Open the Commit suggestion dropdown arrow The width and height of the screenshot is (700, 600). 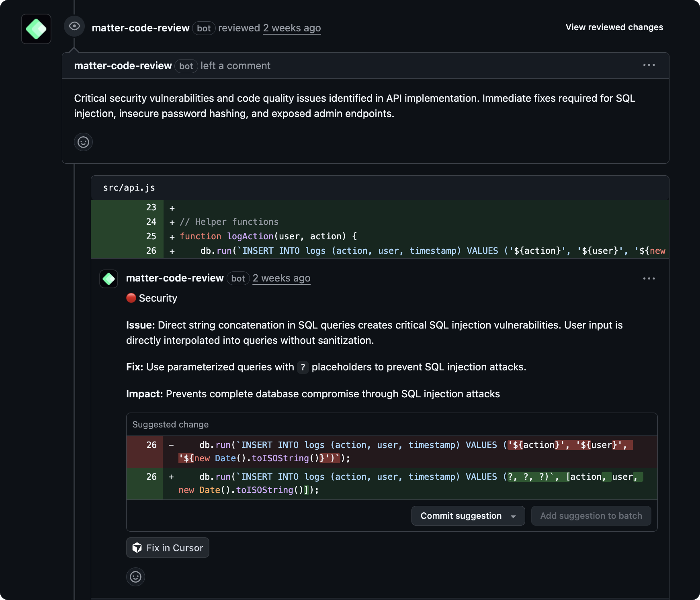pos(514,516)
